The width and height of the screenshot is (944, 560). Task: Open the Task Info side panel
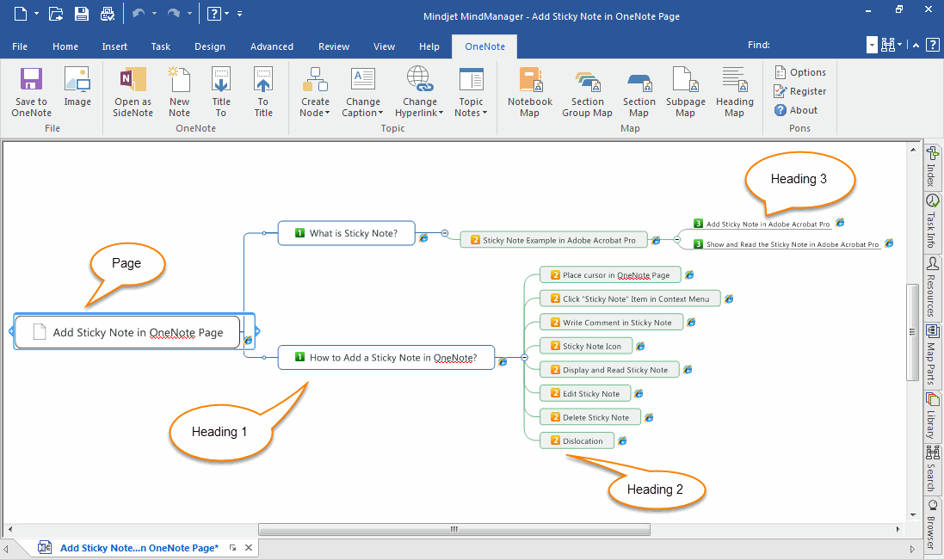(x=932, y=221)
